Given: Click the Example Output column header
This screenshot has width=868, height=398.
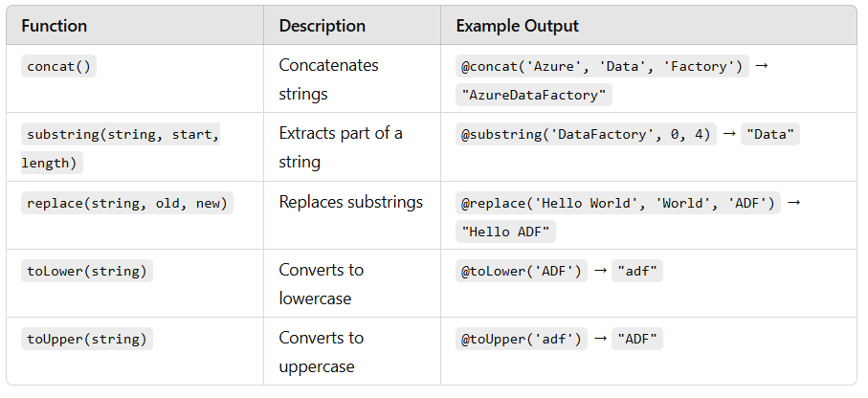Looking at the screenshot, I should (517, 26).
